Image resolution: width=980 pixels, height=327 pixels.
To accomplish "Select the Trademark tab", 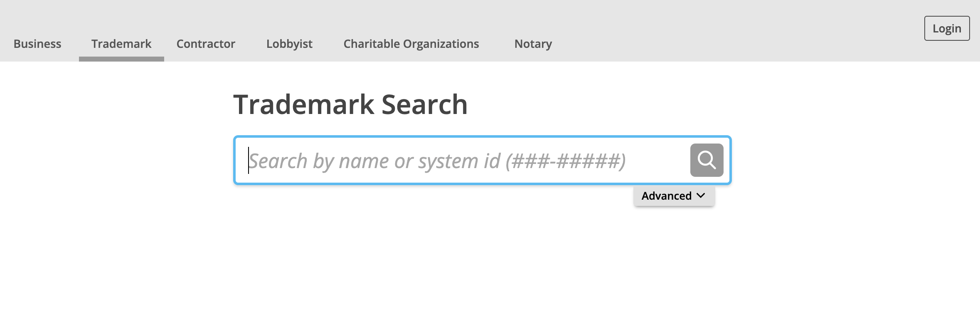I will click(x=121, y=44).
